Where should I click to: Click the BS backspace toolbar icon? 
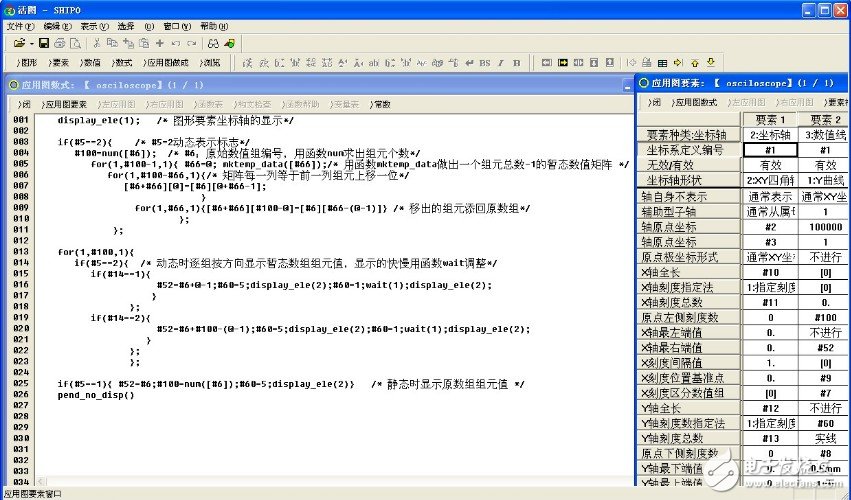pyautogui.click(x=485, y=63)
